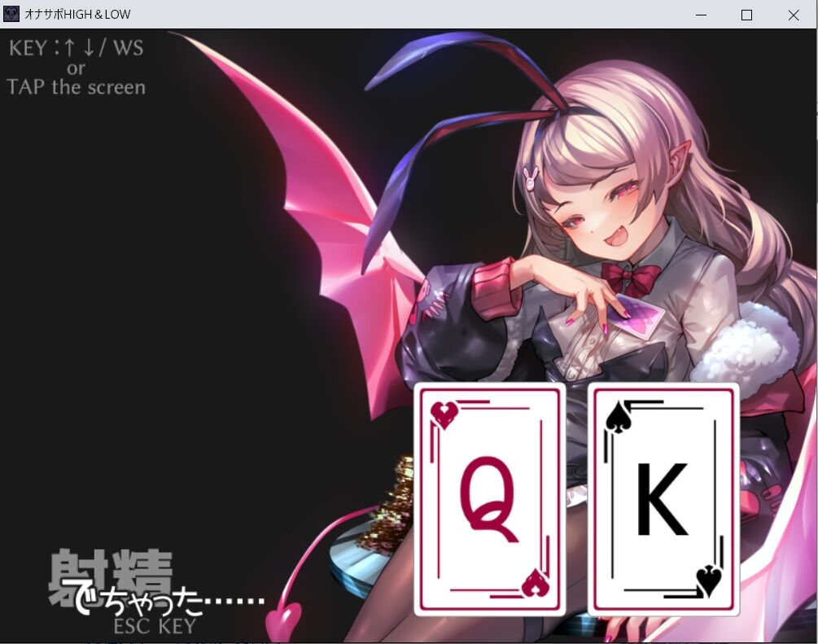Minimize the game window
Screen dimensions: 818x644
(x=701, y=15)
